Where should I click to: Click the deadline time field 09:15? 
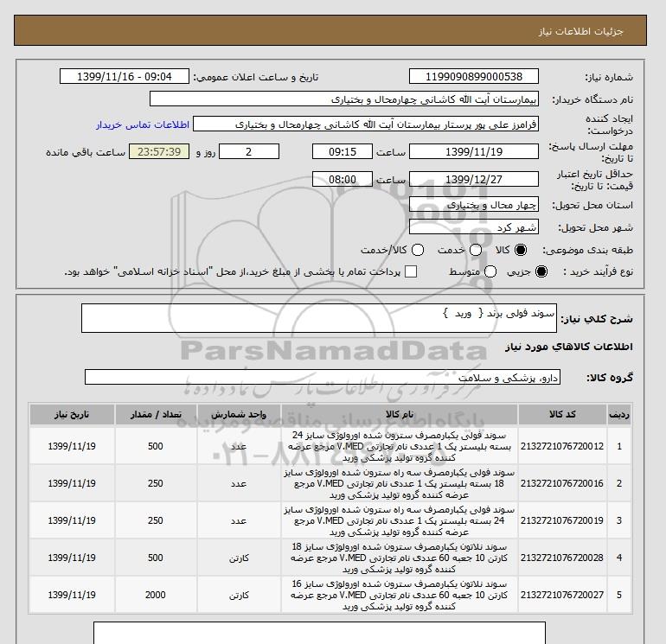[343, 151]
